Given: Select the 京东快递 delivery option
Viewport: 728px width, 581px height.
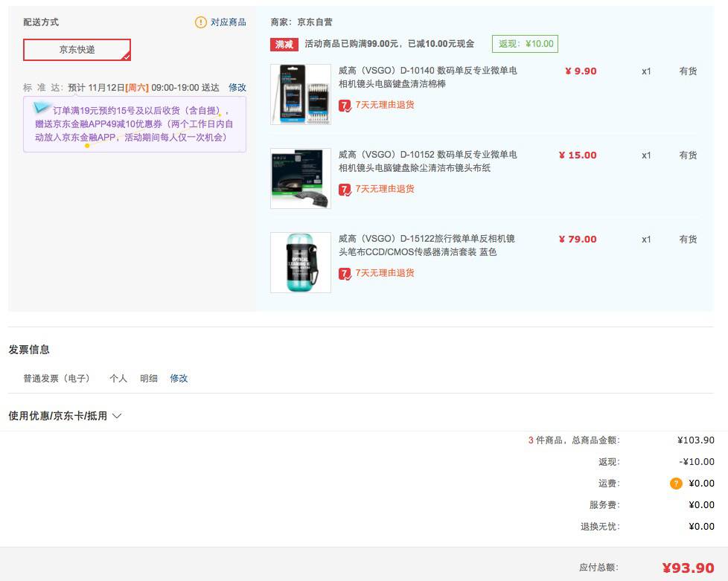Looking at the screenshot, I should pyautogui.click(x=77, y=50).
